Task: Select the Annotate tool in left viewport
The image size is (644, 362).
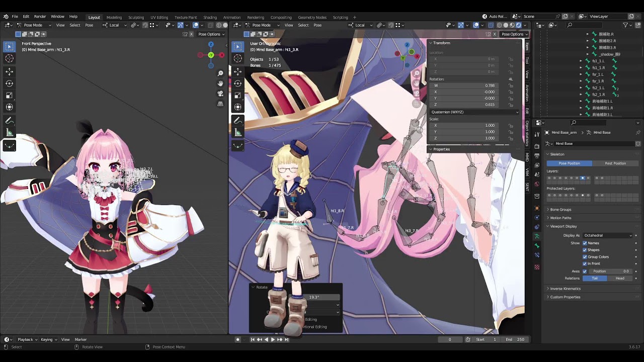Action: [x=10, y=121]
